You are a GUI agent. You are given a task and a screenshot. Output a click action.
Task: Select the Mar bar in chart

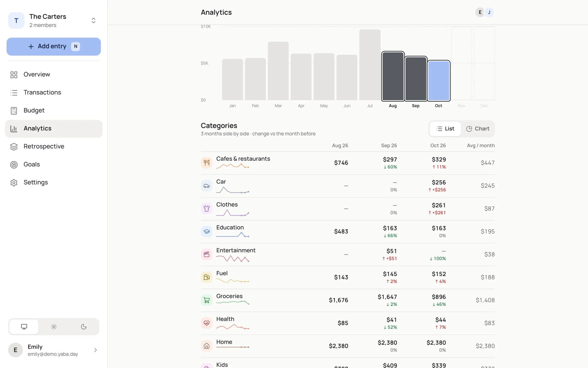(278, 71)
